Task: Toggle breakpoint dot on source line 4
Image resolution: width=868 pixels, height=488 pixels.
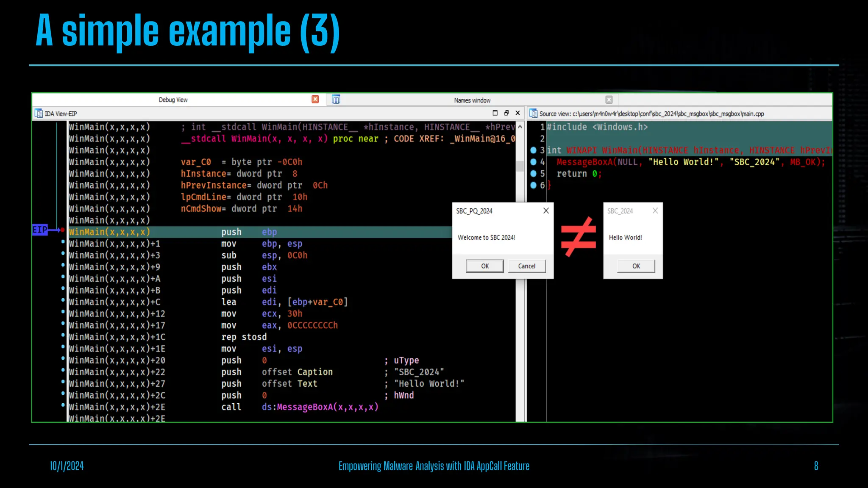Action: [x=533, y=162]
